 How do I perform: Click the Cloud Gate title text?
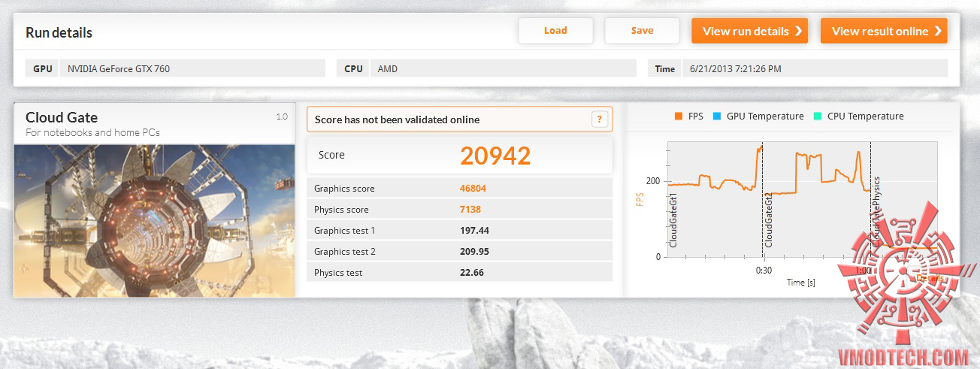(x=62, y=117)
